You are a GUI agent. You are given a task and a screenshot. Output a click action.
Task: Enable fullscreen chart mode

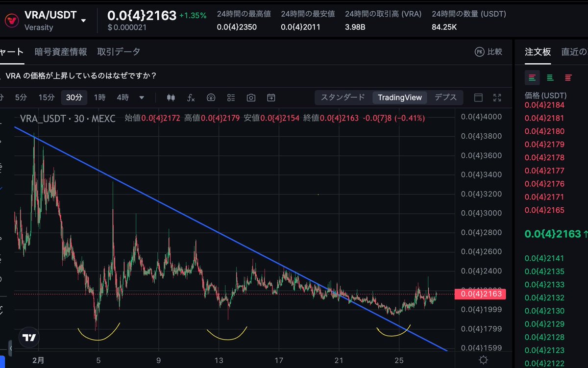point(497,98)
